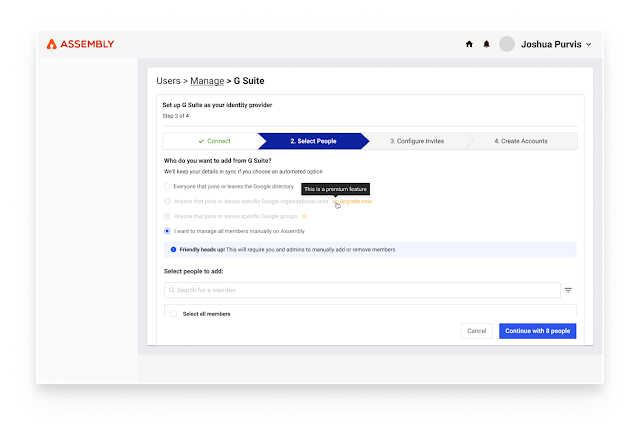Open the 2. Select People step
The height and width of the screenshot is (426, 640).
click(x=313, y=141)
